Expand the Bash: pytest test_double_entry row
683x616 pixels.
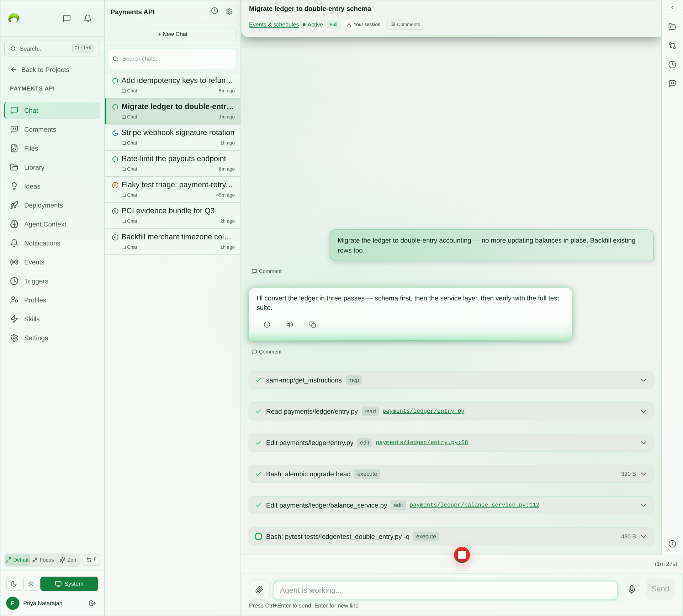[x=451, y=536]
